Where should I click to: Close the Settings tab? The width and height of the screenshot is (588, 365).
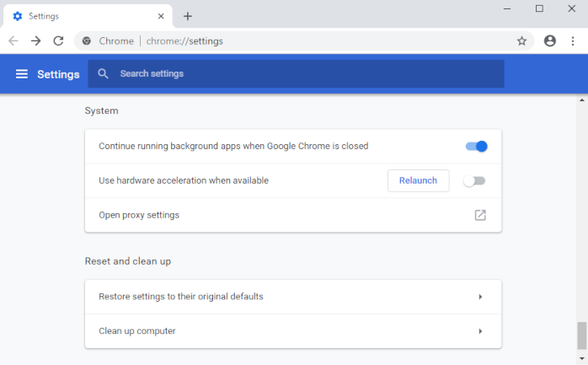[x=161, y=16]
